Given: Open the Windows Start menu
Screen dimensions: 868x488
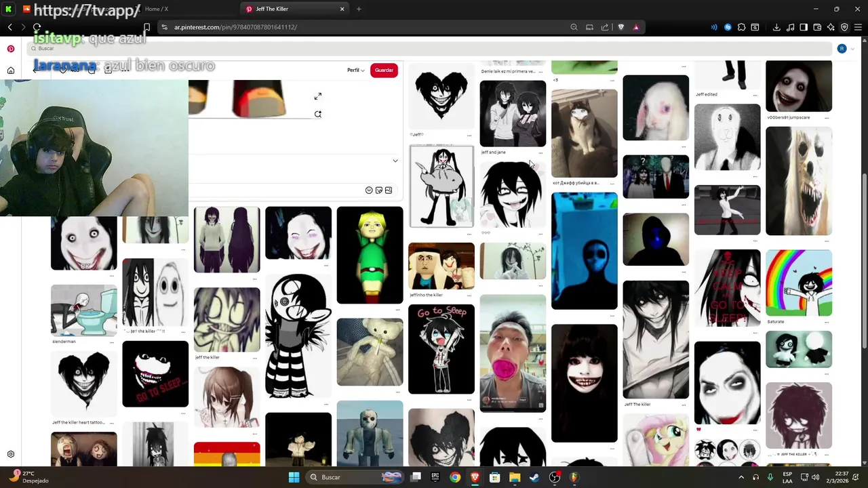Looking at the screenshot, I should 294,477.
